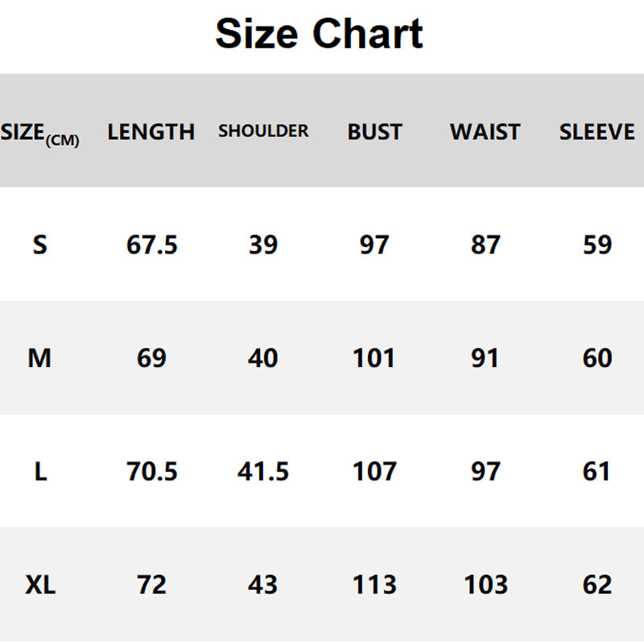Viewport: 644px width, 644px height.
Task: Select sleeve value 62 for size XL
Action: pyautogui.click(x=597, y=585)
